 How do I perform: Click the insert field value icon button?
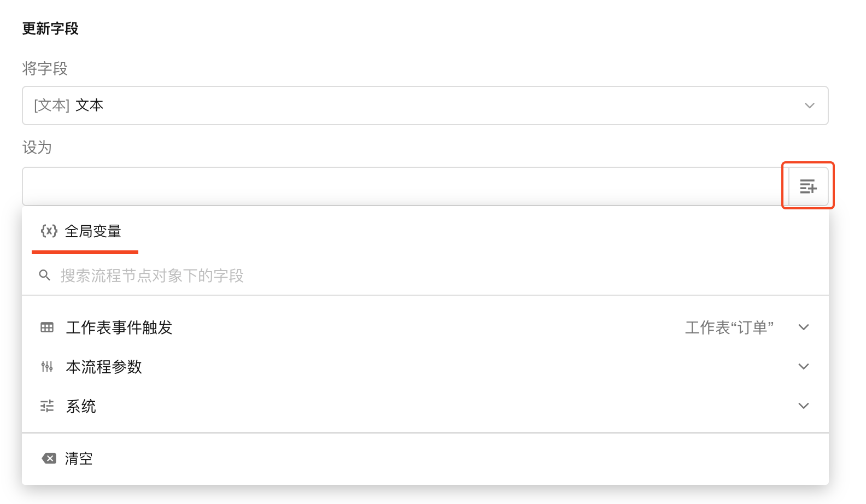click(x=808, y=186)
